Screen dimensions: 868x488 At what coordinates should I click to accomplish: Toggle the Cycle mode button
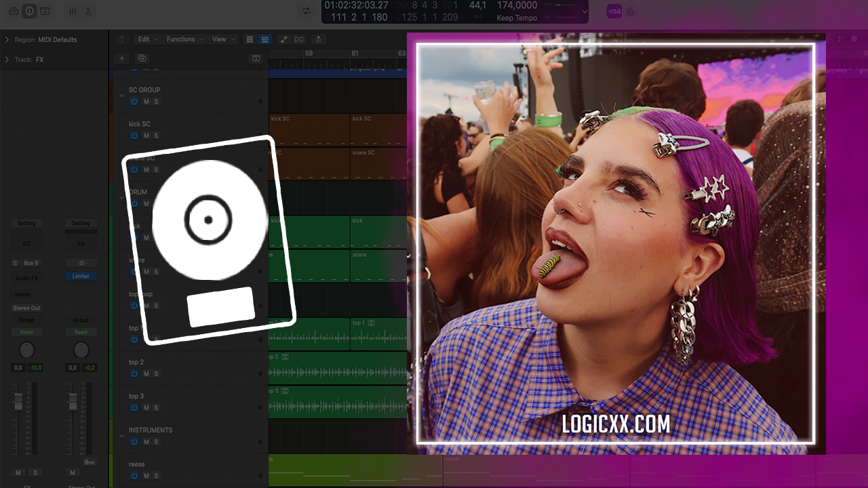pos(307,11)
